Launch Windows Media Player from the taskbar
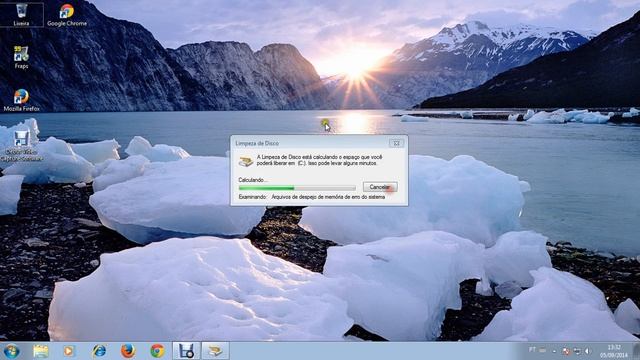 (69, 351)
